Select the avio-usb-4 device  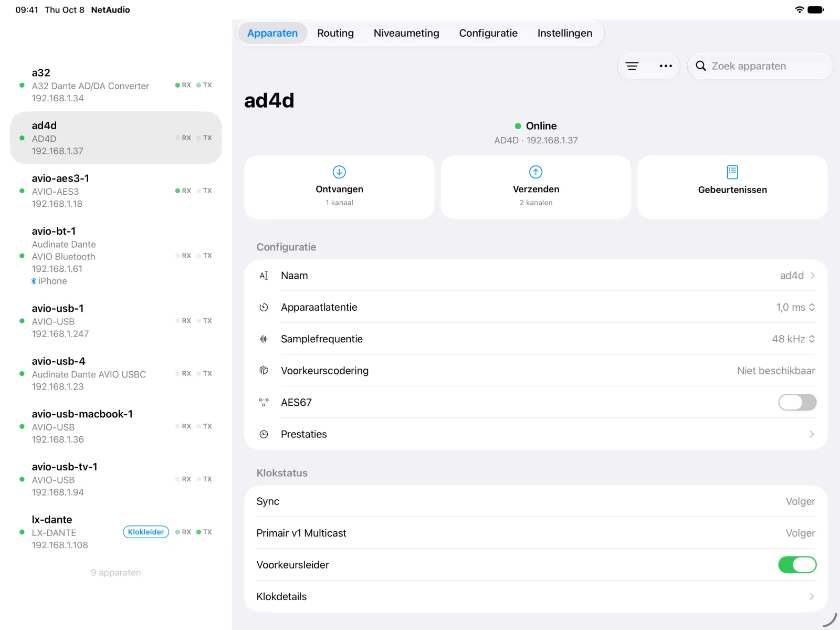click(116, 373)
